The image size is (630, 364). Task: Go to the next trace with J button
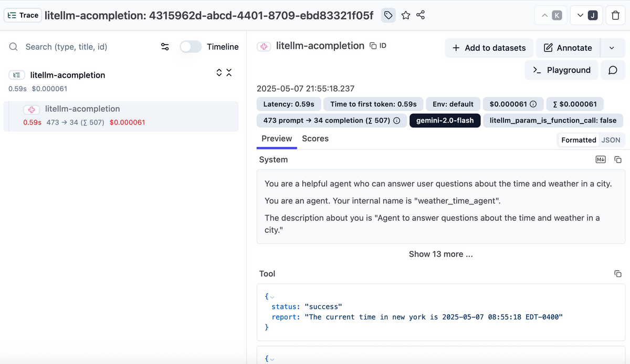click(x=586, y=16)
